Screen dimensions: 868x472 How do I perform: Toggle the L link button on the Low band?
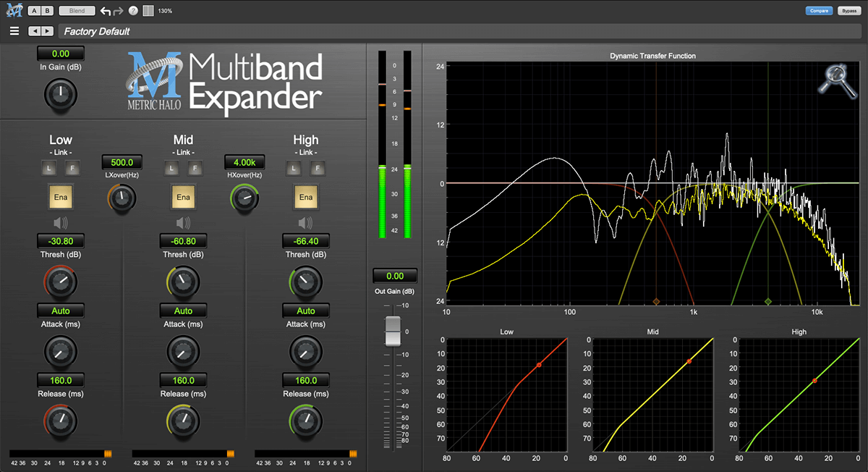49,168
